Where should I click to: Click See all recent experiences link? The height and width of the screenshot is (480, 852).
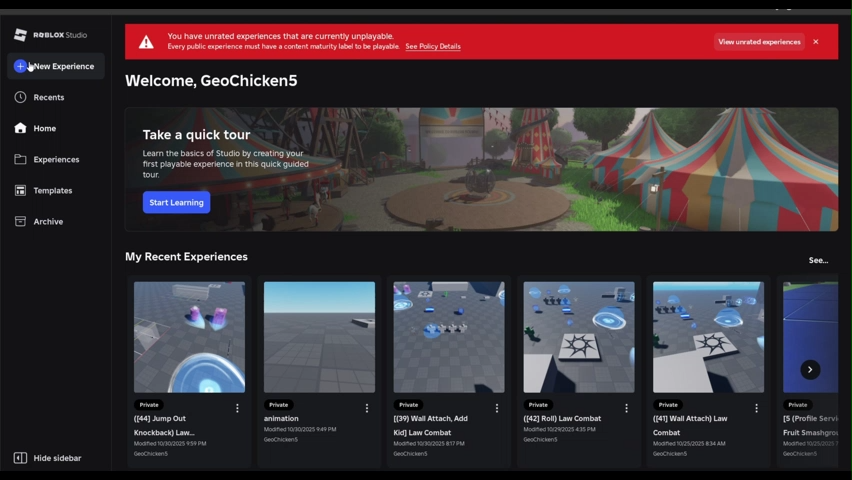[x=818, y=260]
